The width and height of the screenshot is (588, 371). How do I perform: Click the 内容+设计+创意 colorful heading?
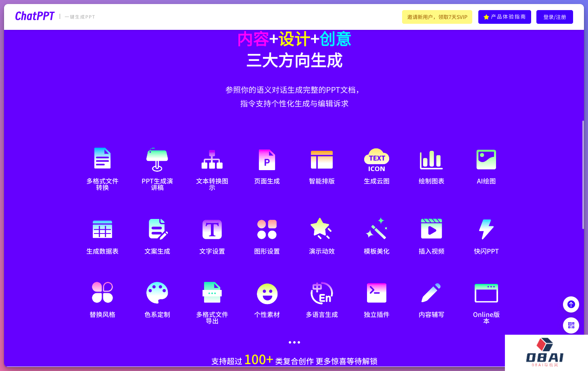tap(294, 39)
